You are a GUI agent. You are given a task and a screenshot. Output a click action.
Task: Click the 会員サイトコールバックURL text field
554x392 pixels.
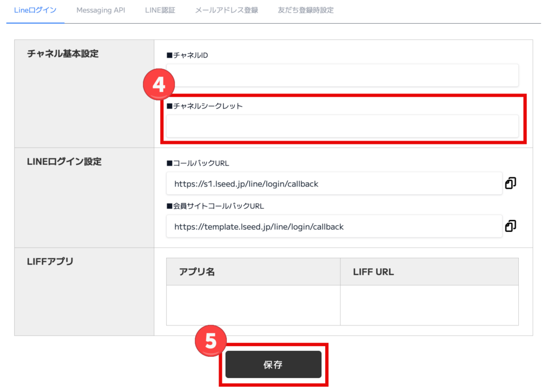point(334,227)
